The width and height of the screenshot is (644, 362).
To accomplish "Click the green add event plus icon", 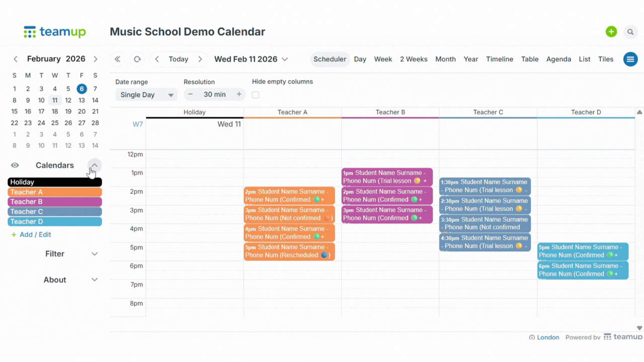I will (x=611, y=32).
